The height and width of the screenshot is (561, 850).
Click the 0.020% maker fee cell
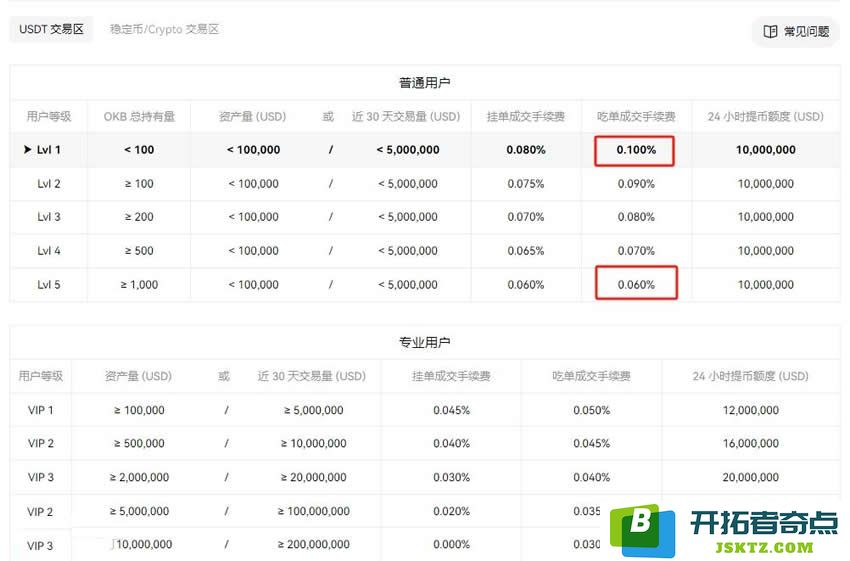coord(452,511)
